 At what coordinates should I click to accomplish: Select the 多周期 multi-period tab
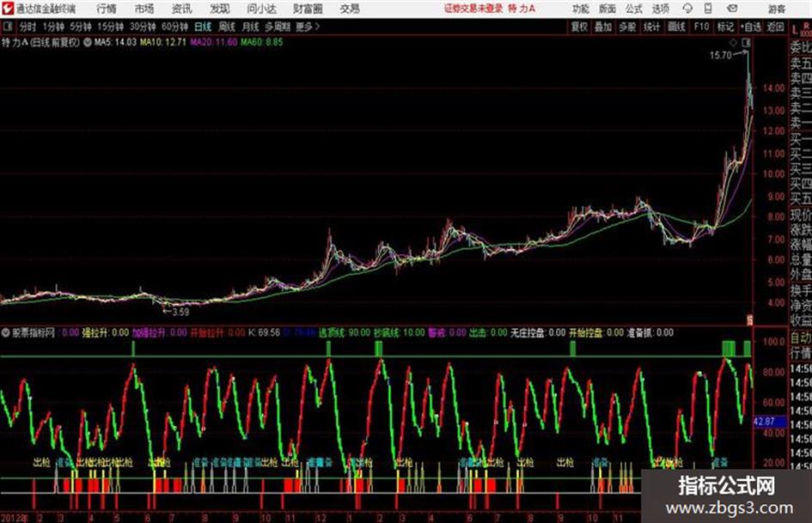click(278, 27)
